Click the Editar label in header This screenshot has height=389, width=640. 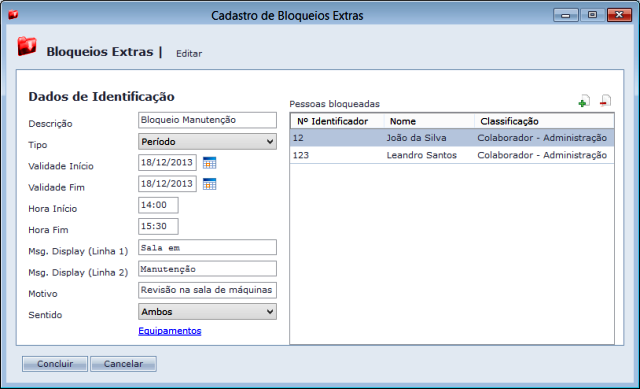(x=189, y=53)
